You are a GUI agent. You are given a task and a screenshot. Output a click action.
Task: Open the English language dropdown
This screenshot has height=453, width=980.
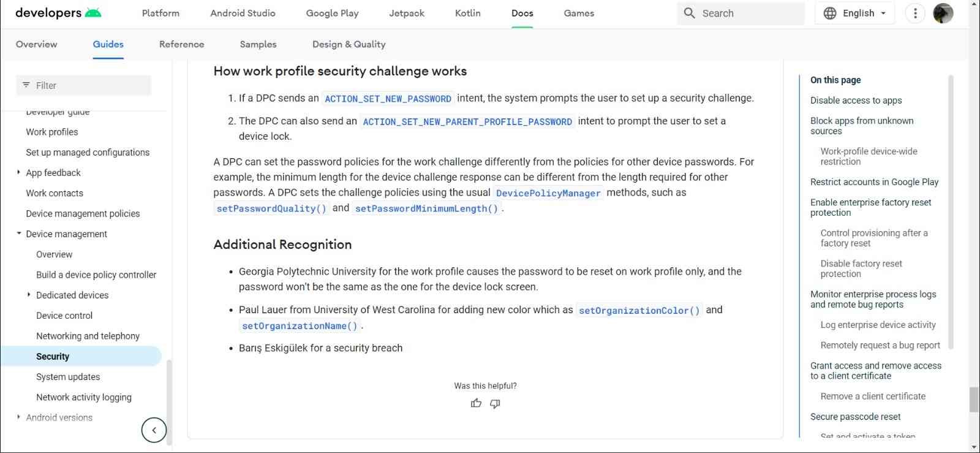(858, 13)
